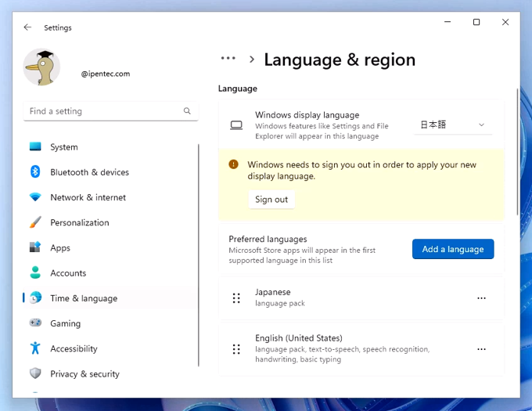Viewport: 532px width, 411px height.
Task: Click the sign-out warning icon
Action: (233, 164)
